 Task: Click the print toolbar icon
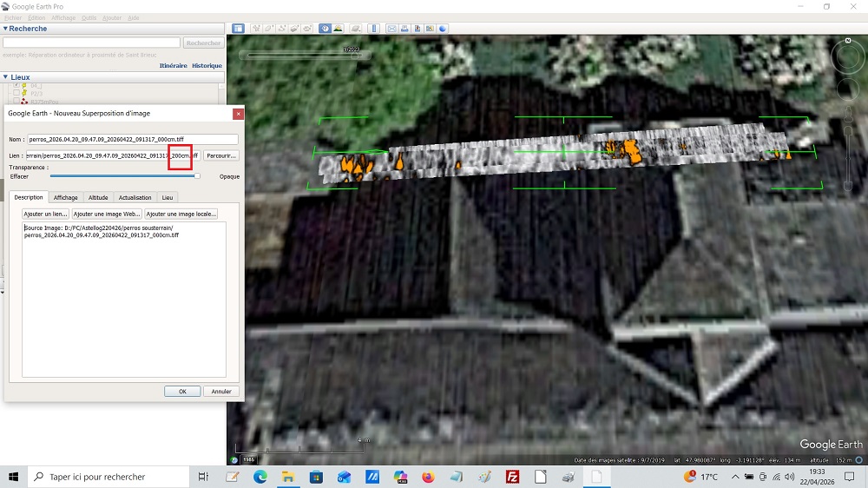coord(405,28)
